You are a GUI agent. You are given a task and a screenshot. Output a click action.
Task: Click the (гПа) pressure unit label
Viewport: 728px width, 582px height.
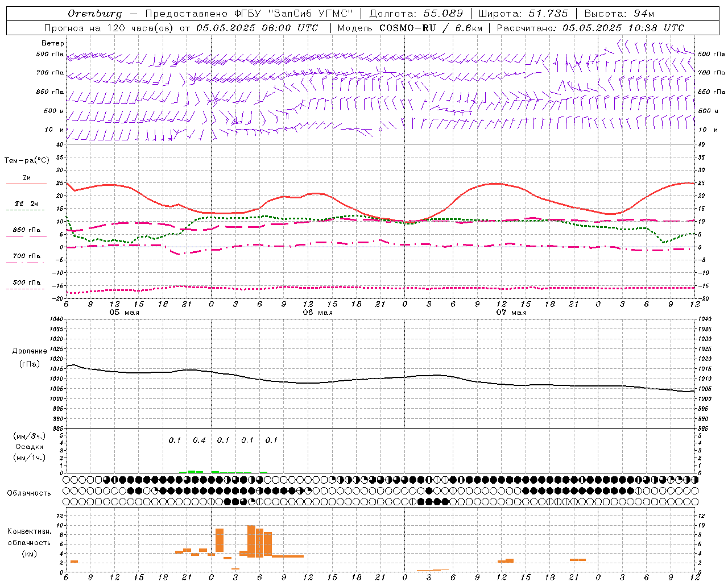point(30,364)
